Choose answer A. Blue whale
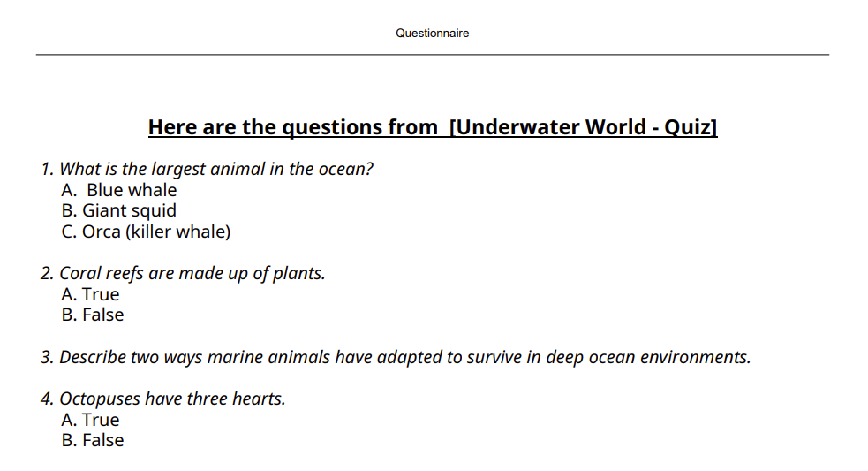 point(119,190)
